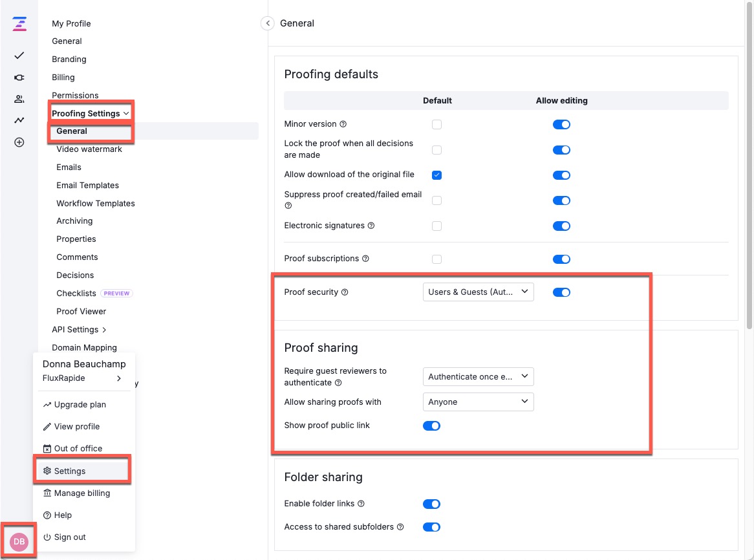This screenshot has height=560, width=754.
Task: Open the Allow sharing proofs with dropdown
Action: click(478, 402)
